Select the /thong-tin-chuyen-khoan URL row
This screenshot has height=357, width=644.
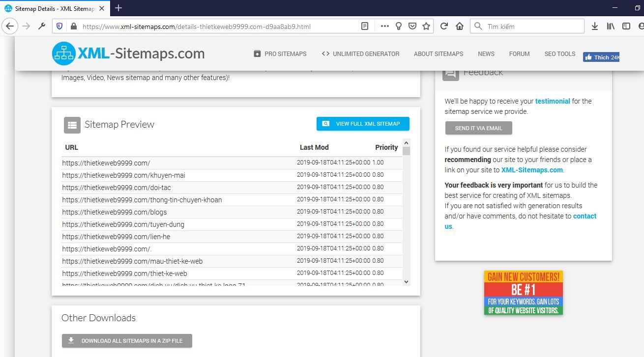point(142,200)
